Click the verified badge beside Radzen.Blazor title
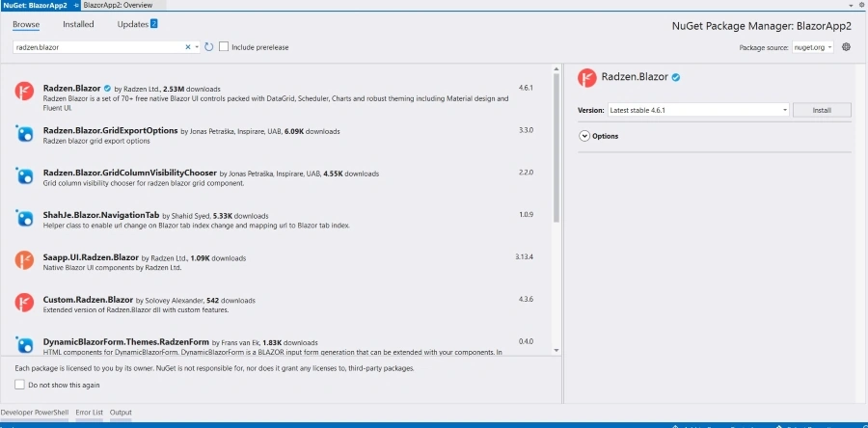 tap(676, 77)
